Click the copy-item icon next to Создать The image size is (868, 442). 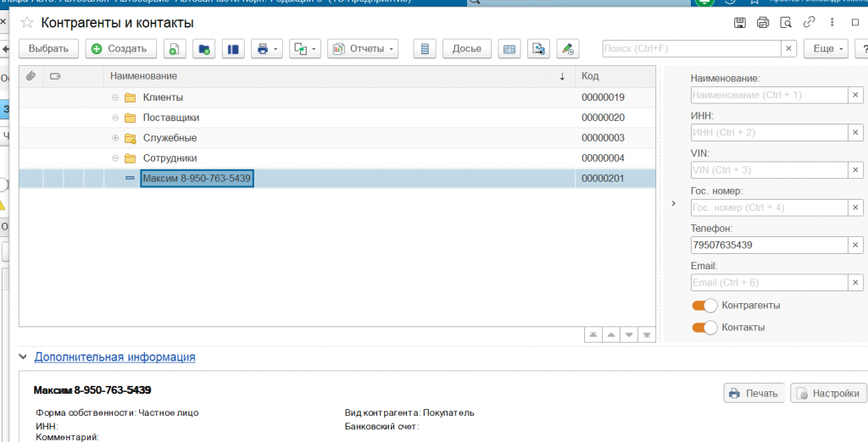tap(173, 49)
